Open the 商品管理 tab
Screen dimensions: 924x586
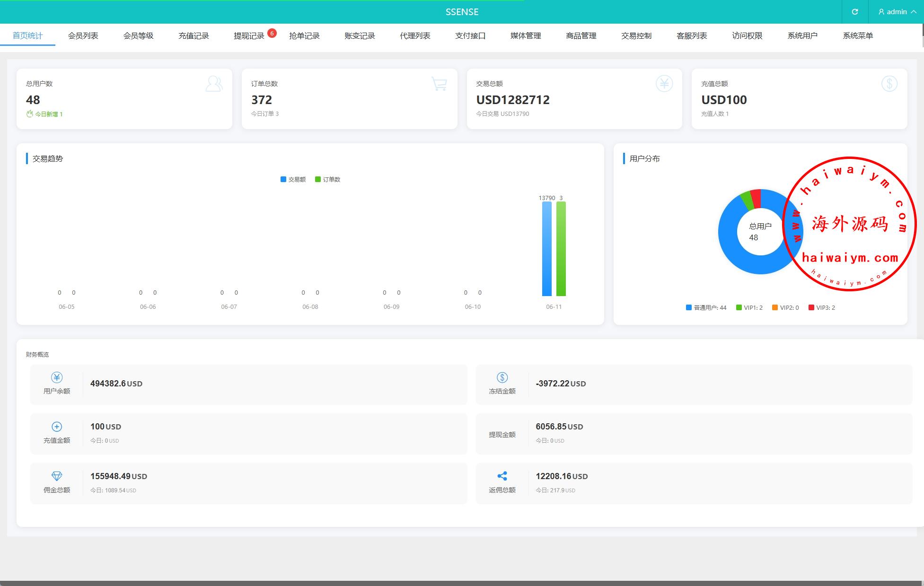tap(581, 36)
